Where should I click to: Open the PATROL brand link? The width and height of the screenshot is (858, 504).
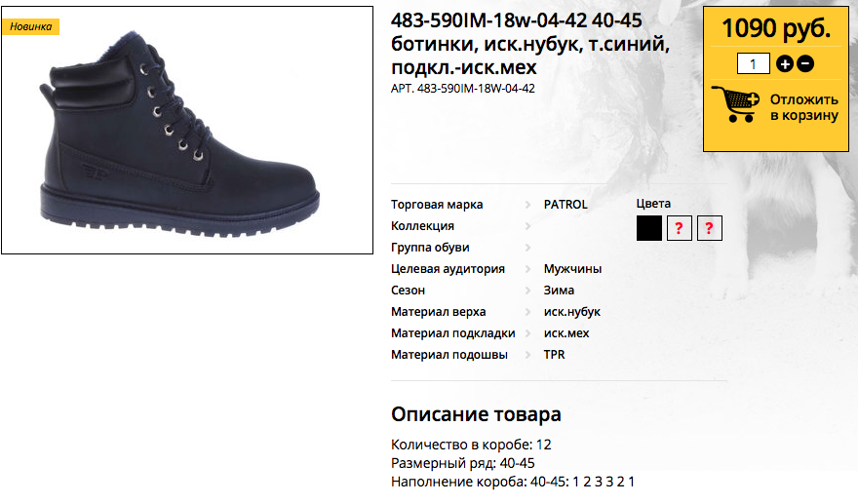point(565,205)
